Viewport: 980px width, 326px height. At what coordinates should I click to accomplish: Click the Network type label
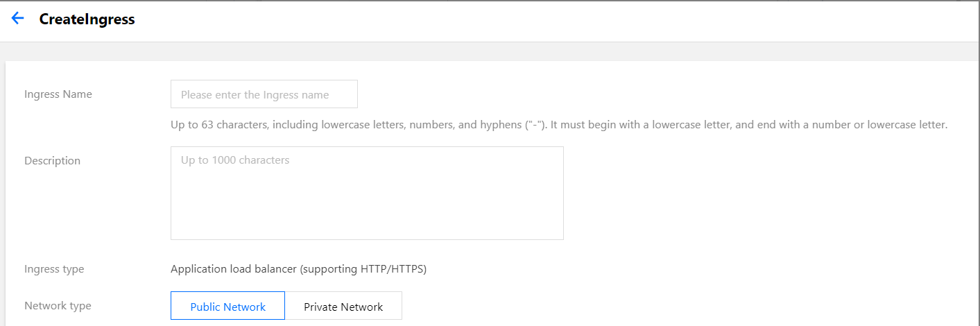point(58,306)
